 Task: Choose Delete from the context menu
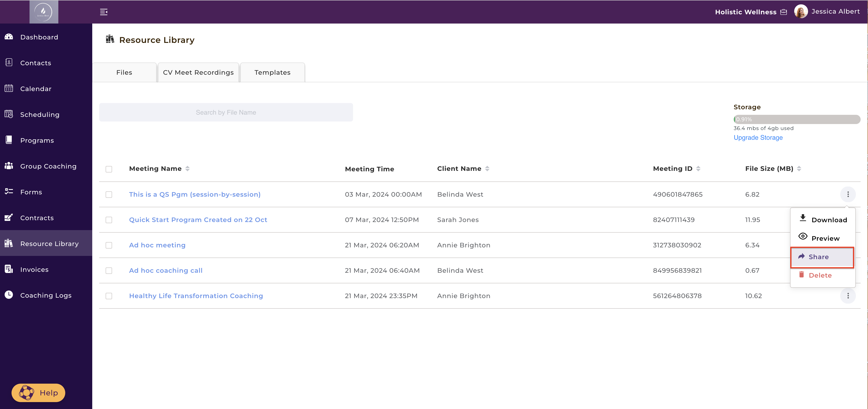823,275
